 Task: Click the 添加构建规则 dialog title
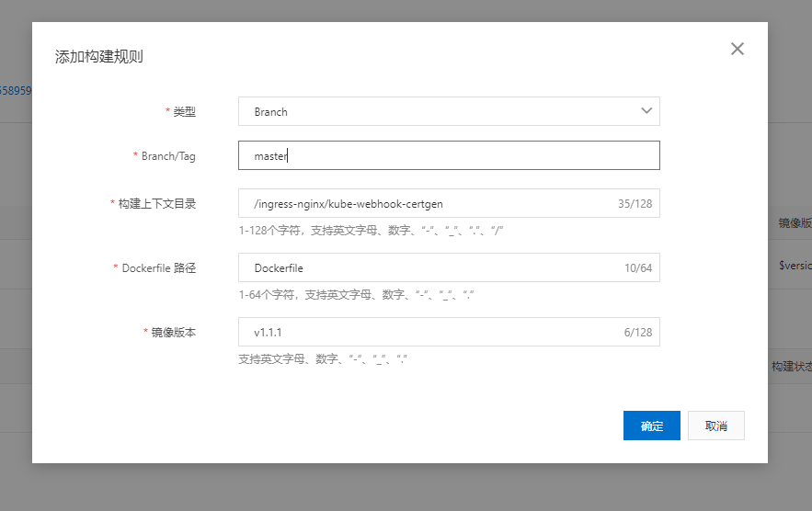[x=98, y=57]
